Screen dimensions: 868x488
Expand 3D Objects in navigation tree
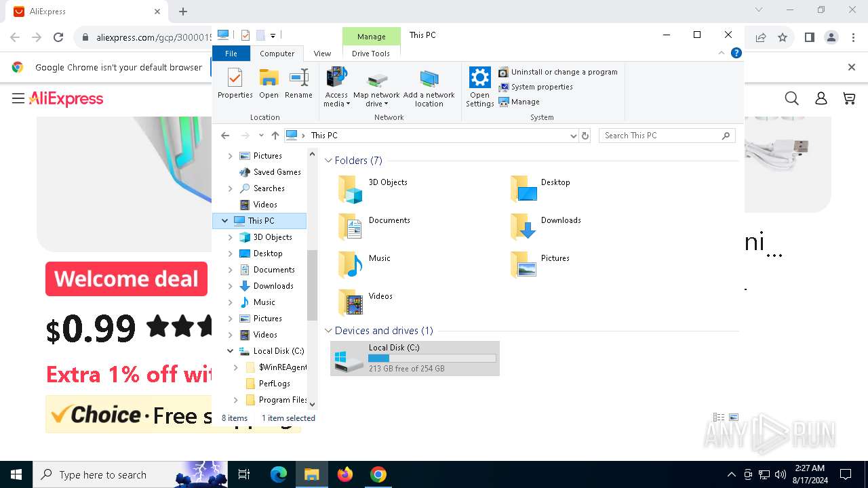pyautogui.click(x=230, y=237)
